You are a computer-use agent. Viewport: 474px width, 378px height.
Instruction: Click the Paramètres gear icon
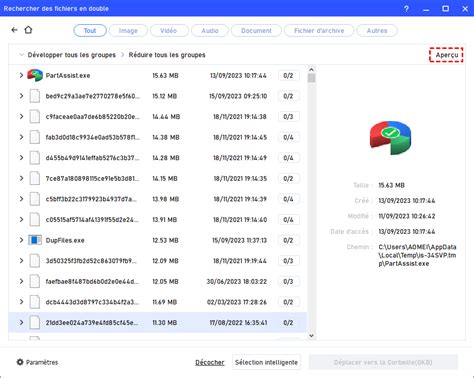20,362
